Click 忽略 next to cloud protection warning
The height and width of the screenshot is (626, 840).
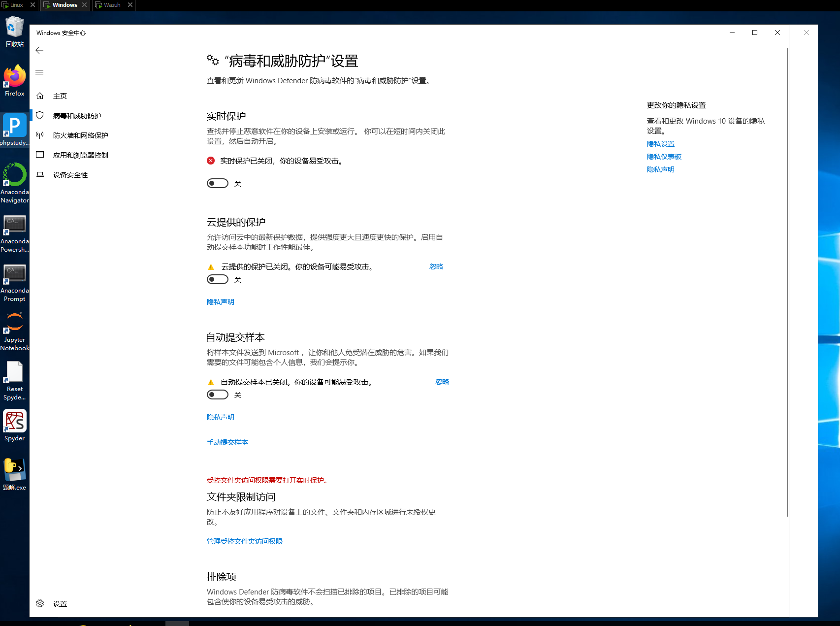click(436, 266)
